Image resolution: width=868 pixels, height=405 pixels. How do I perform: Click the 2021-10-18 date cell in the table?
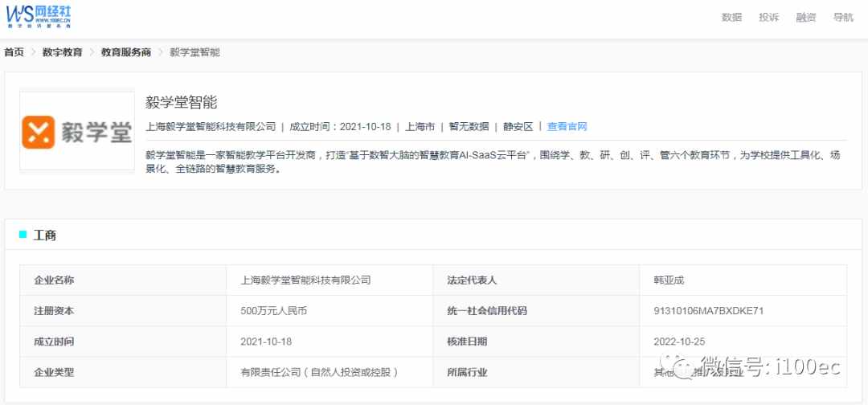coord(330,342)
